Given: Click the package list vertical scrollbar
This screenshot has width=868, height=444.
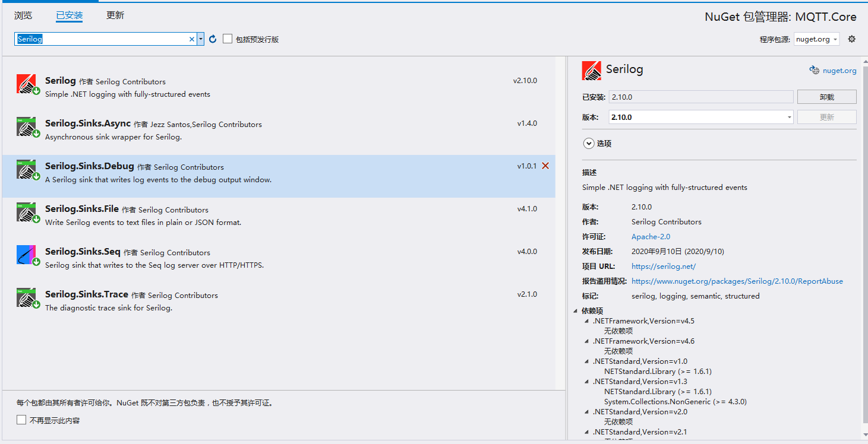Looking at the screenshot, I should 561,223.
